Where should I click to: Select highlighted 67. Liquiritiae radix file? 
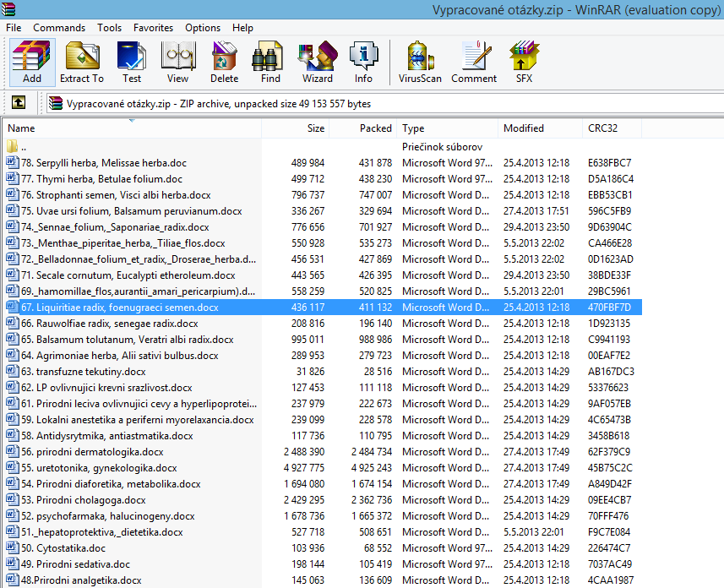click(x=322, y=308)
